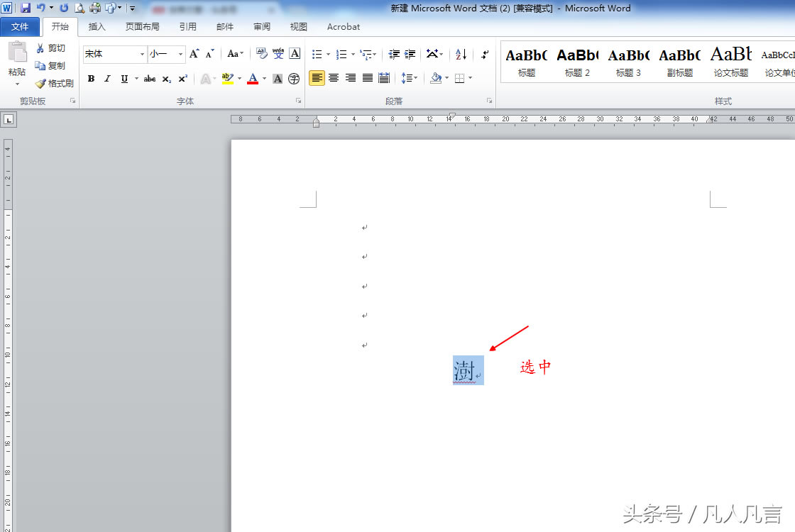The width and height of the screenshot is (795, 532).
Task: Toggle Bold formatting
Action: [x=91, y=79]
